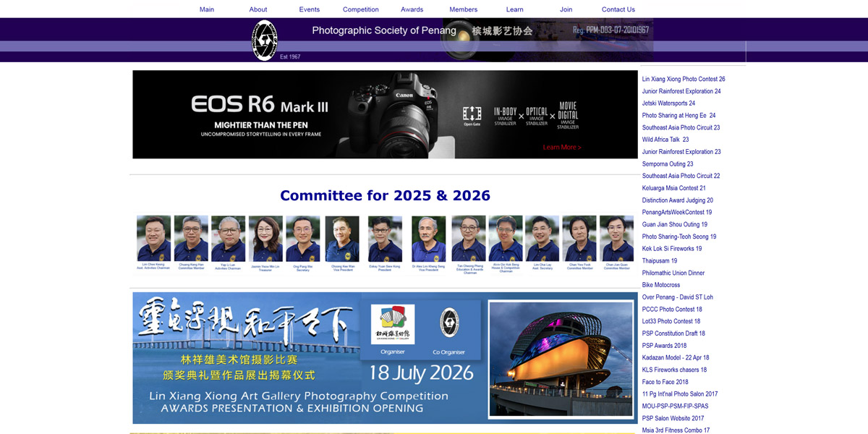Open Wild Africa Talk 23 link
Viewport: 868px width, 434px height.
click(x=665, y=140)
